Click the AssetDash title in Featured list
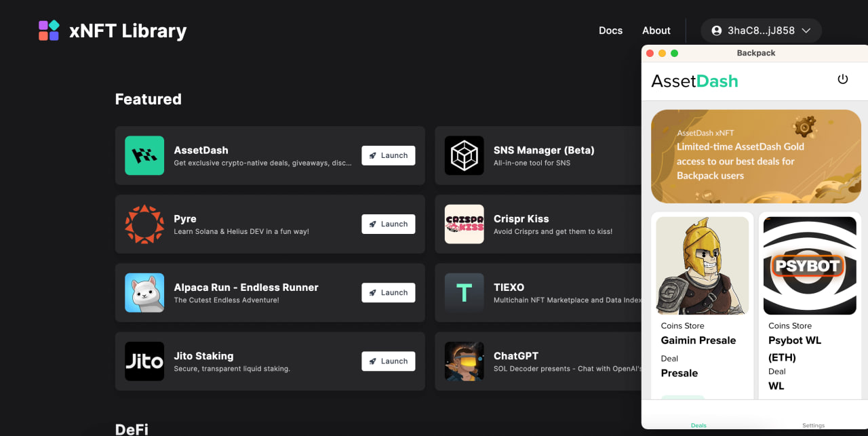The height and width of the screenshot is (436, 868). coord(201,150)
